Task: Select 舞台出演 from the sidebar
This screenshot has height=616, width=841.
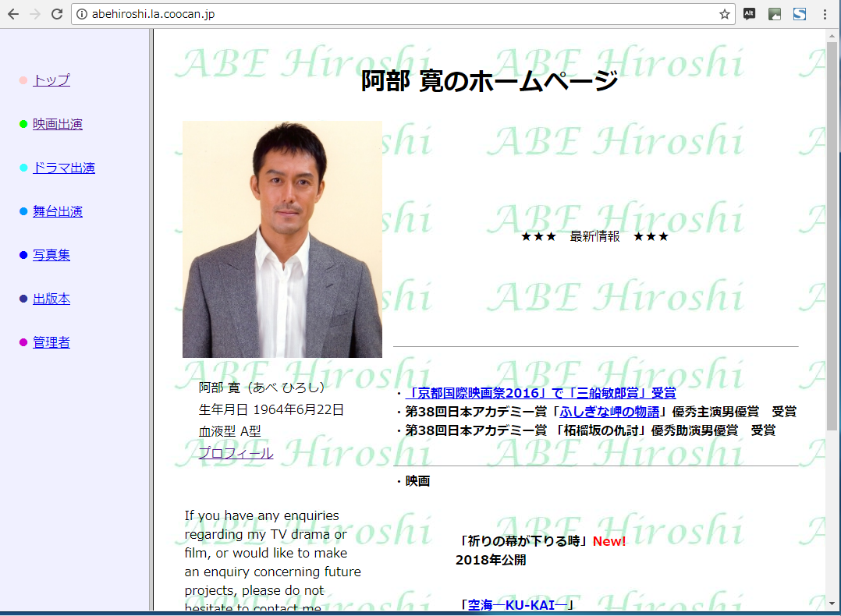Action: coord(57,211)
